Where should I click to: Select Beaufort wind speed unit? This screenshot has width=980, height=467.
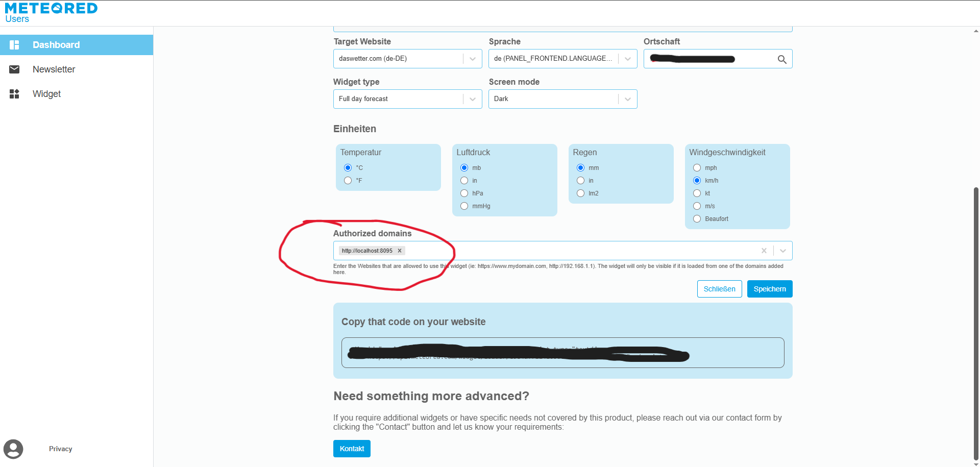697,219
